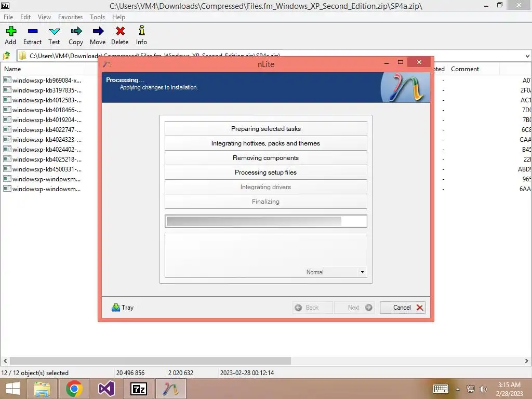Click the Processing setup files step
Image resolution: width=532 pixels, height=399 pixels.
coord(265,172)
